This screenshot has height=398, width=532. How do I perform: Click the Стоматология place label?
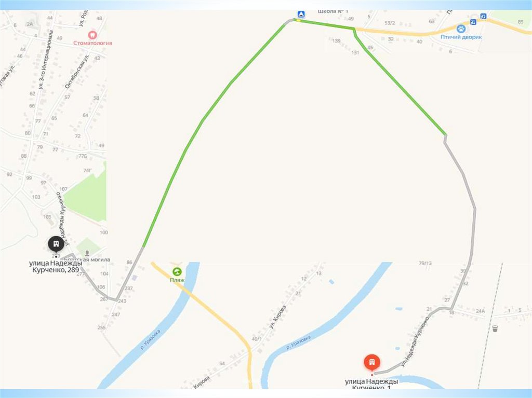click(92, 43)
